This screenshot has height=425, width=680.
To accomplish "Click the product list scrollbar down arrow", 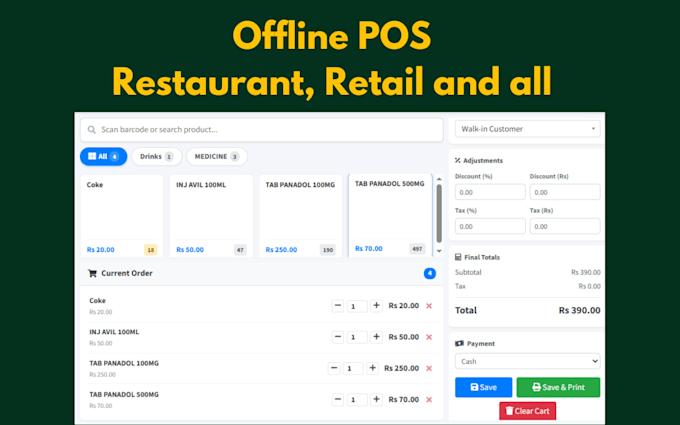I will tap(439, 251).
